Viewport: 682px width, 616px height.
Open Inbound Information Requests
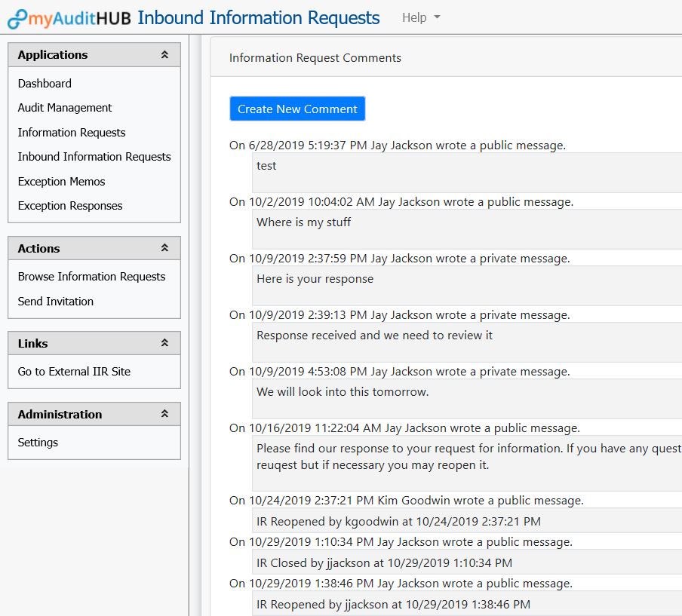(x=94, y=156)
